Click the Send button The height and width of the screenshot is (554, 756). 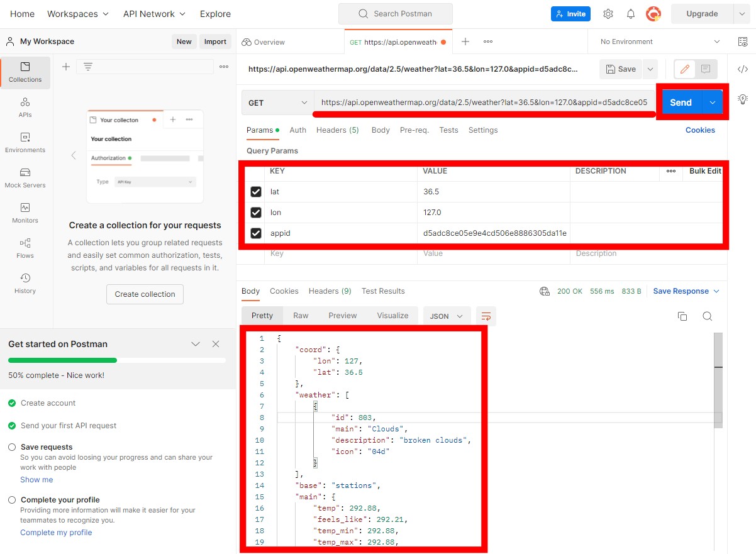tap(681, 102)
